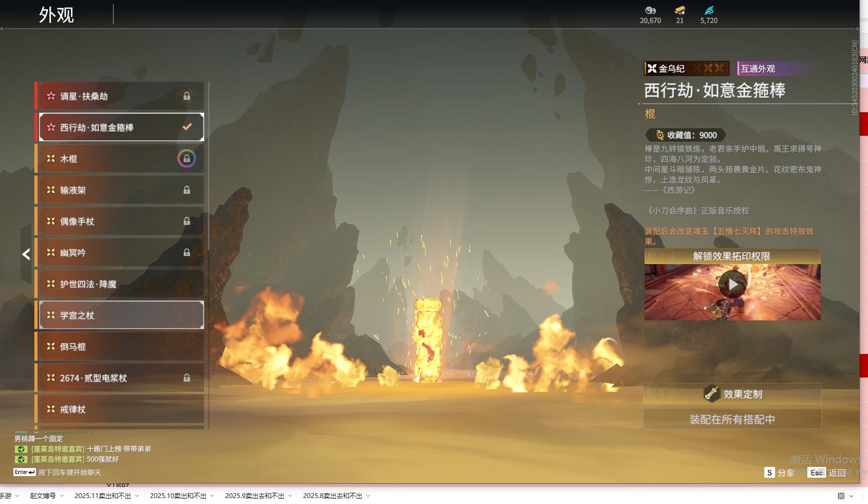Screen dimensions: 868x504
Task: Select the 戒律杖 skin
Action: (x=120, y=409)
